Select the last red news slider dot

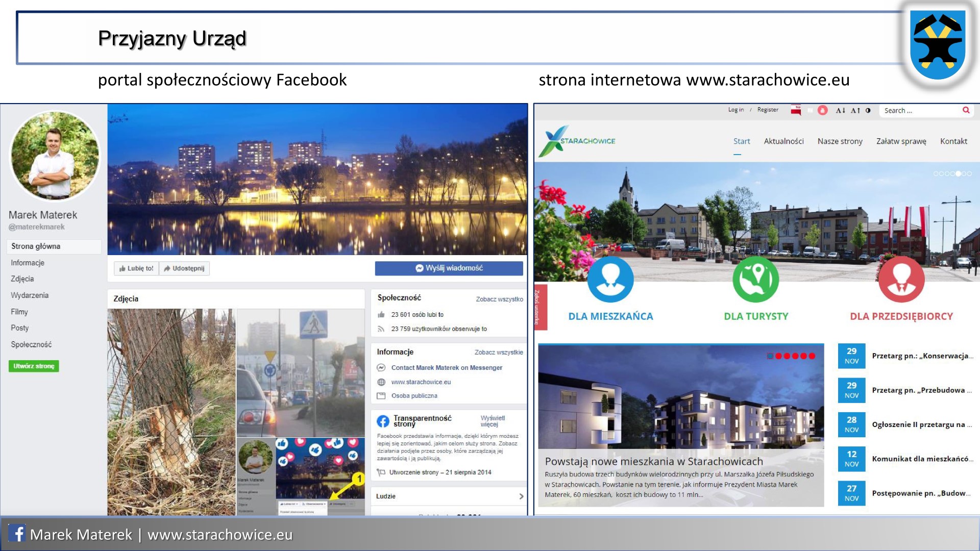(x=812, y=356)
